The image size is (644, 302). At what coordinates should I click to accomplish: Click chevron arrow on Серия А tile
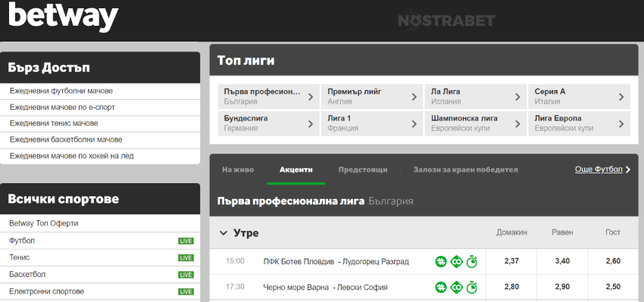[621, 97]
